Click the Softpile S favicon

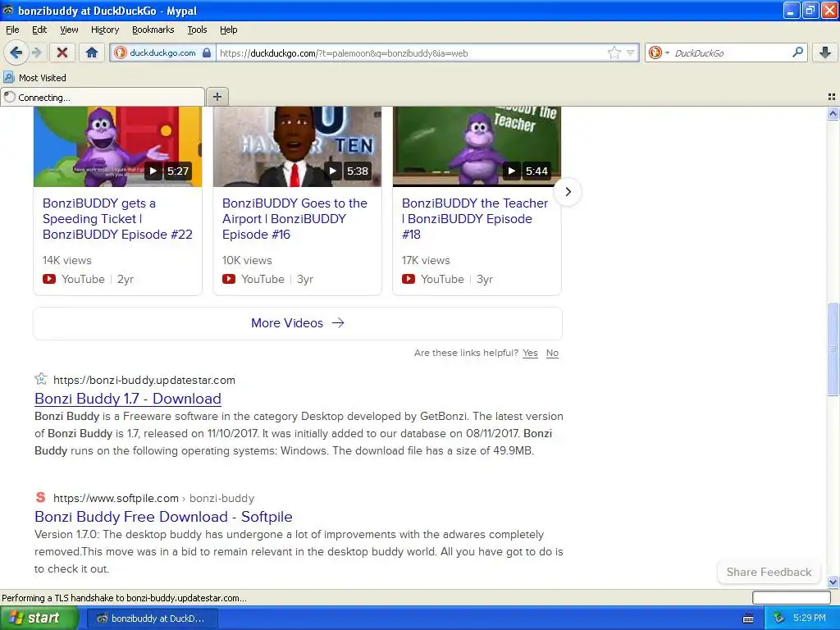tap(41, 497)
